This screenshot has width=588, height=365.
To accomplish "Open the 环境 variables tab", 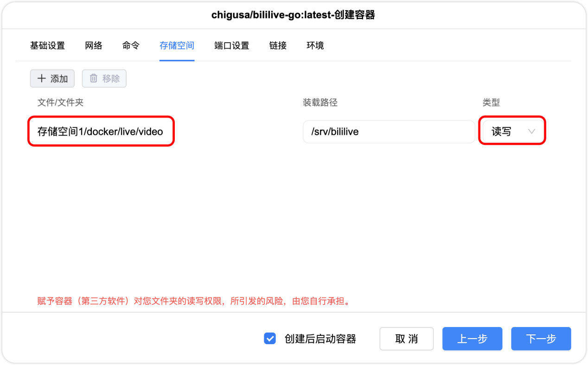I will point(315,45).
